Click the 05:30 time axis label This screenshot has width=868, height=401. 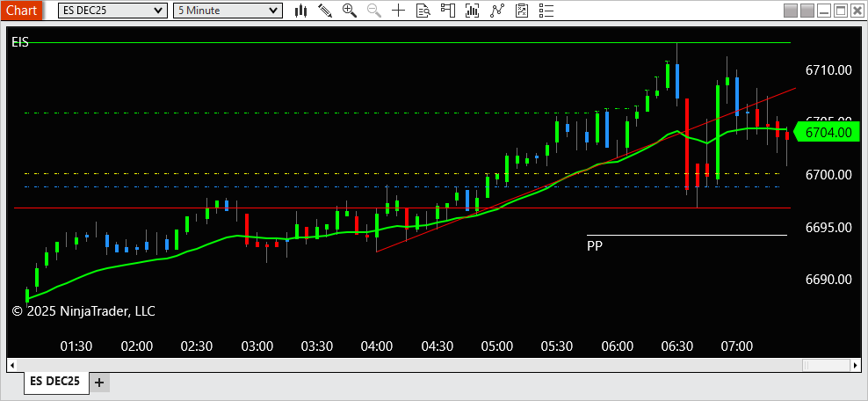[x=557, y=346]
